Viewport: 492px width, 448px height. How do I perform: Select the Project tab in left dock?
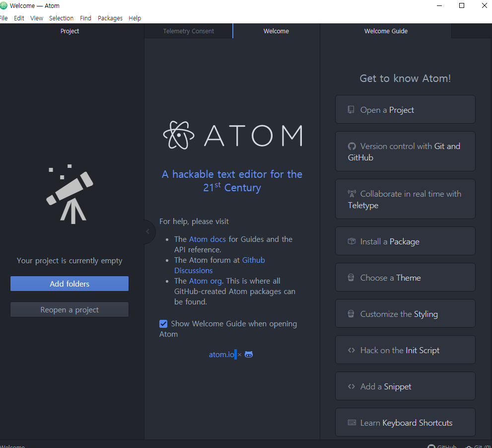(70, 31)
